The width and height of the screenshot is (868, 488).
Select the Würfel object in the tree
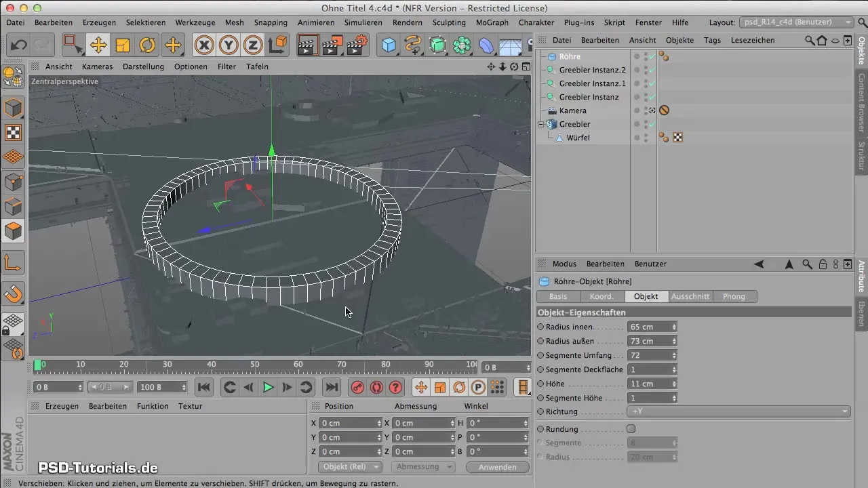click(x=578, y=138)
